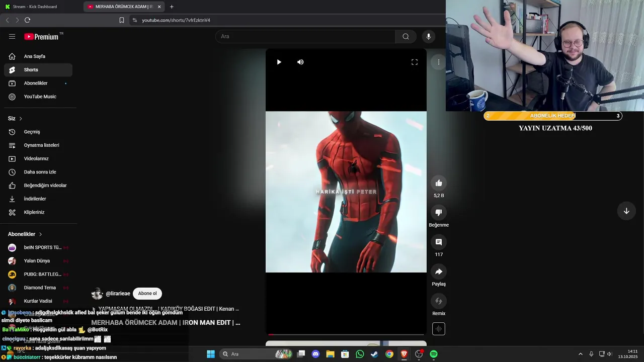Subscribe with the Abone ol button
This screenshot has width=644, height=362.
(147, 294)
